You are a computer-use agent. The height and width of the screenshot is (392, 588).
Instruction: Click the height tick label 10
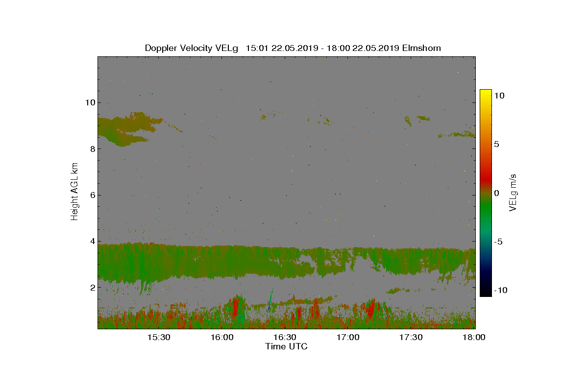point(90,102)
